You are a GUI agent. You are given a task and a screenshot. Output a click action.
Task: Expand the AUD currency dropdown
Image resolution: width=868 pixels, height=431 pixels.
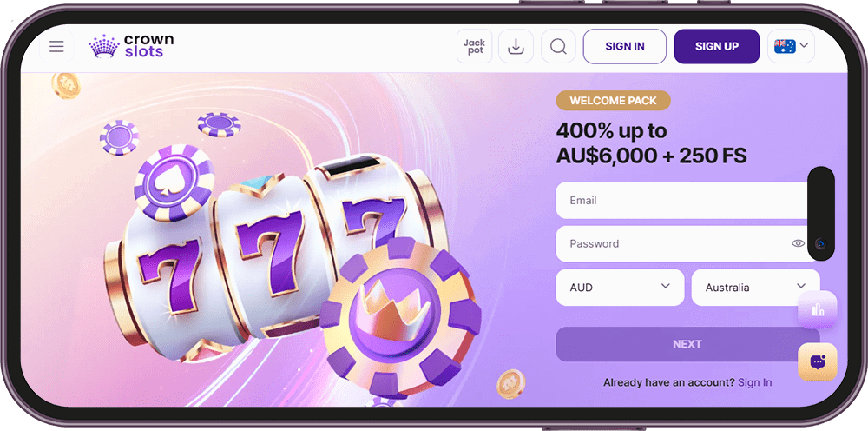click(620, 288)
